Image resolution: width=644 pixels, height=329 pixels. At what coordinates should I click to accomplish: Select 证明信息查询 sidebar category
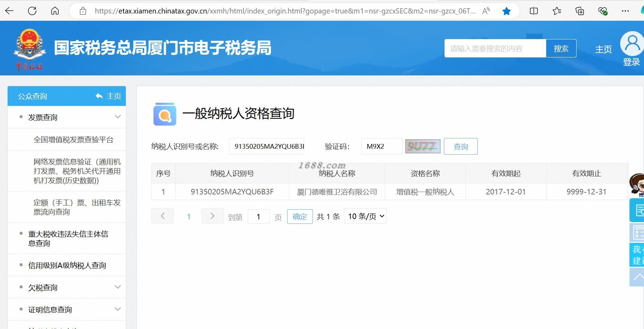tap(50, 310)
